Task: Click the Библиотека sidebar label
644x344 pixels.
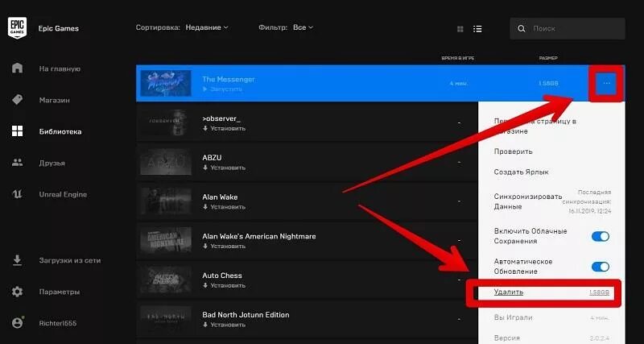Action: [60, 131]
